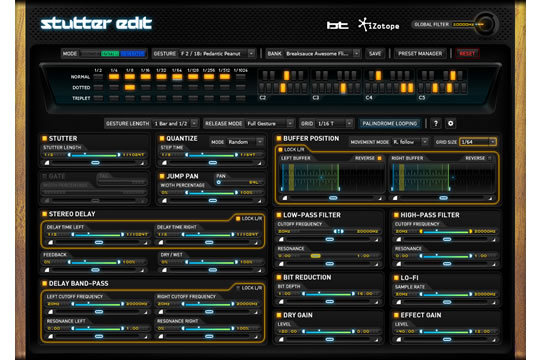Click the Lo-Fi Sample Rate slider

446,294
